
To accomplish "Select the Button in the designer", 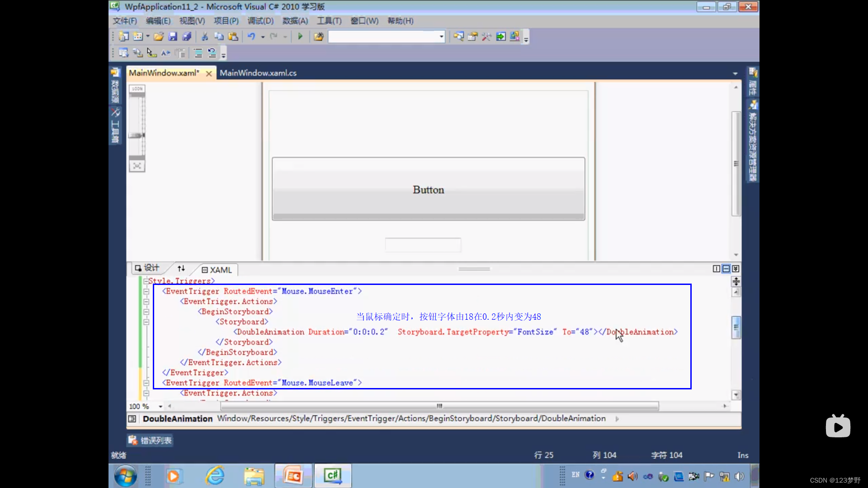I will (x=428, y=189).
